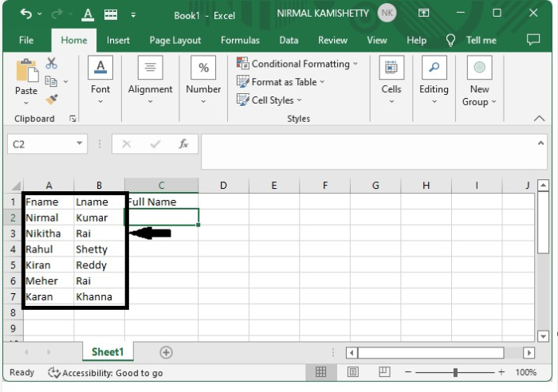The width and height of the screenshot is (558, 392).
Task: Add a new sheet with plus icon
Action: pyautogui.click(x=166, y=352)
